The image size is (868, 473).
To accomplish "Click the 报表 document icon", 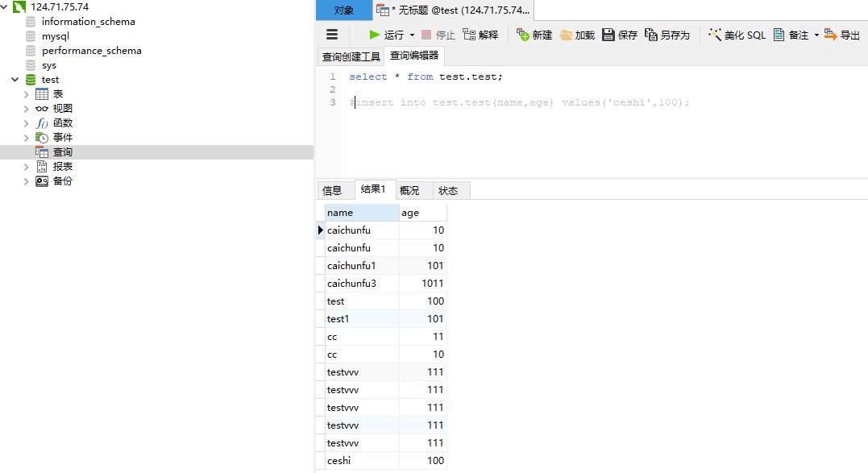I will 42,167.
